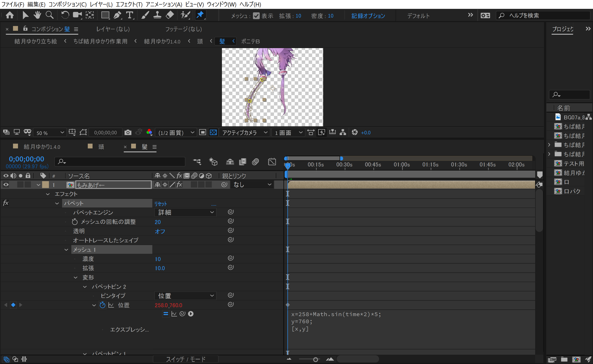Select the Clone Stamp tool
593x364 pixels.
pos(157,15)
